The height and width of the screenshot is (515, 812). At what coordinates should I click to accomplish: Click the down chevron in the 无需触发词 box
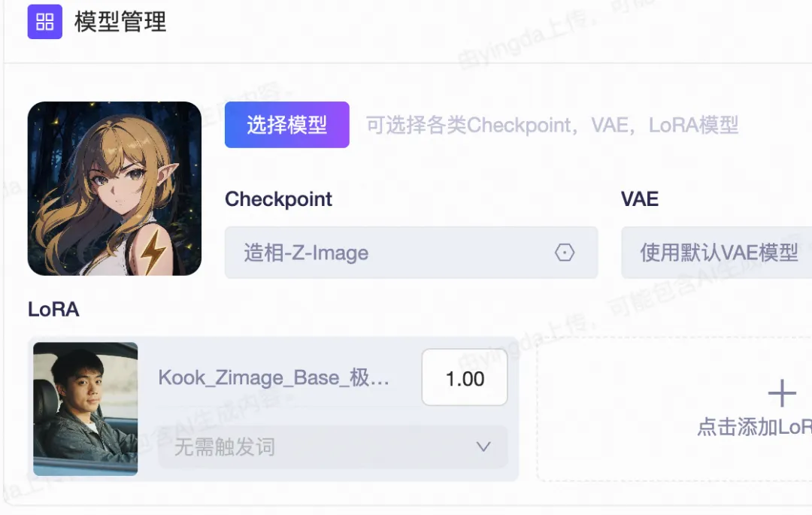(x=483, y=447)
